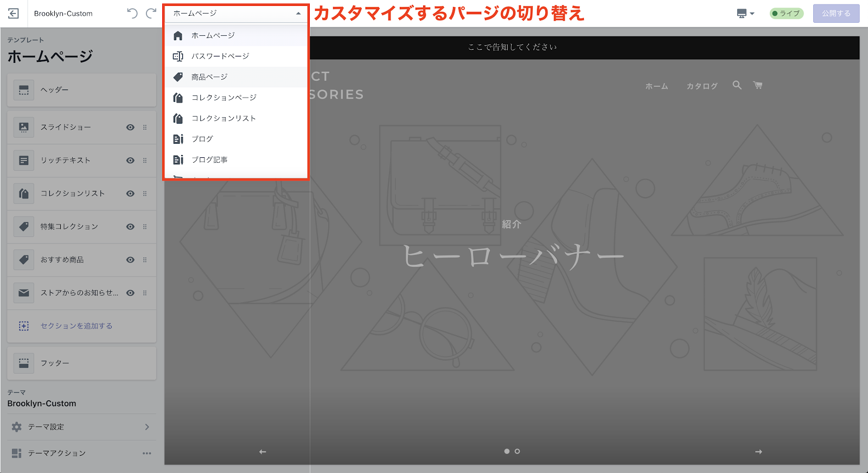Click drag handle icon of スライドショー section

pos(145,127)
